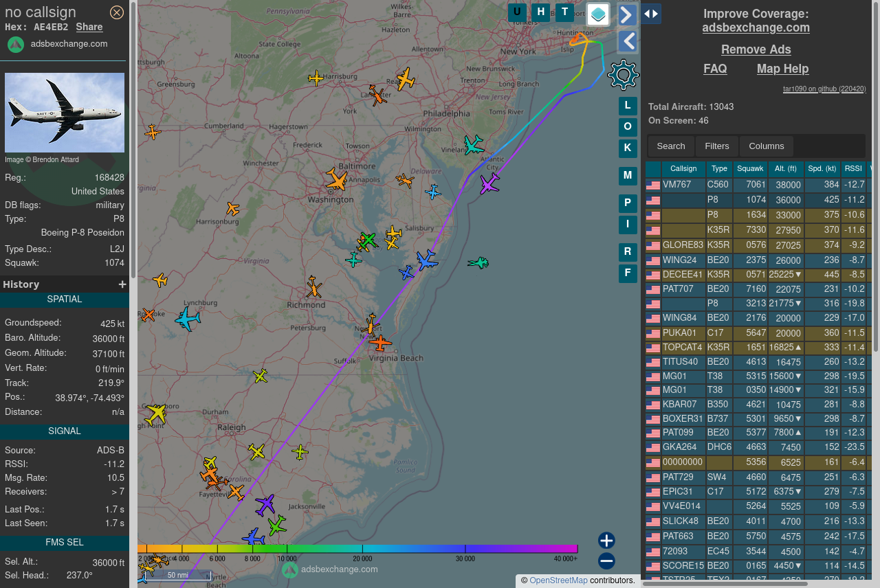The image size is (880, 588).
Task: Sort the table by the Squawk column
Action: click(750, 168)
